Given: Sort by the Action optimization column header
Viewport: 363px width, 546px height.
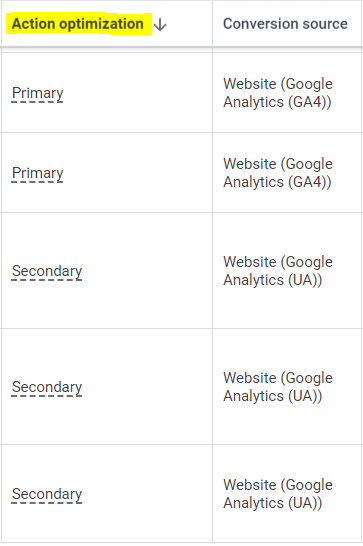Looking at the screenshot, I should coord(78,24).
